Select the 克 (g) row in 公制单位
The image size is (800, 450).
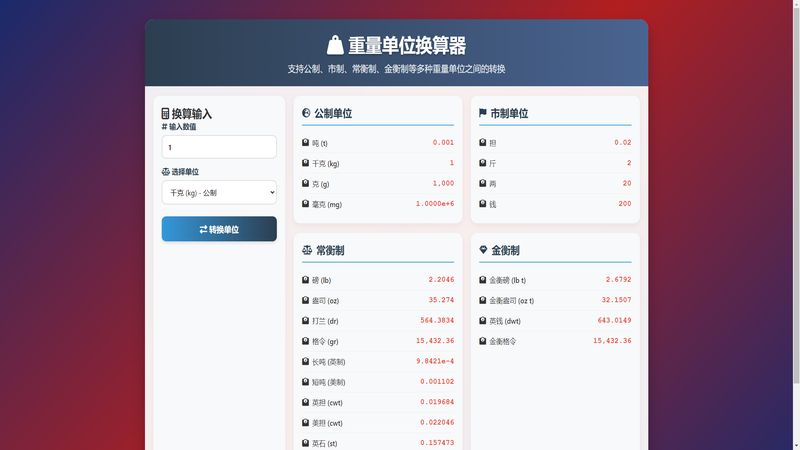tap(378, 183)
